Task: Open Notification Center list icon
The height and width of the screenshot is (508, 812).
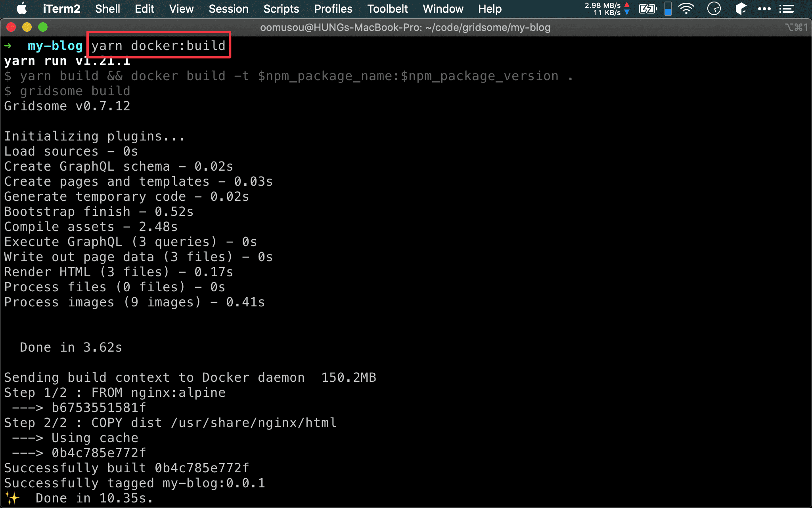Action: (x=786, y=9)
